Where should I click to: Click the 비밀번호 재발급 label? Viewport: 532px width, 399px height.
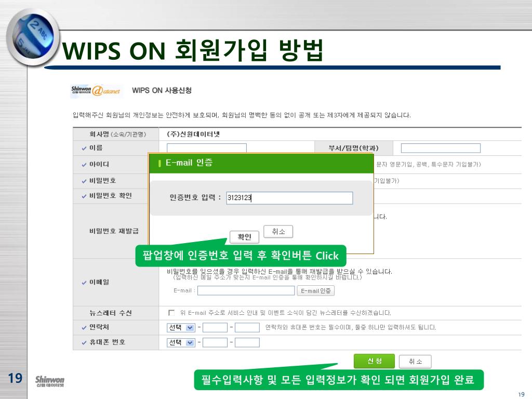pyautogui.click(x=114, y=231)
